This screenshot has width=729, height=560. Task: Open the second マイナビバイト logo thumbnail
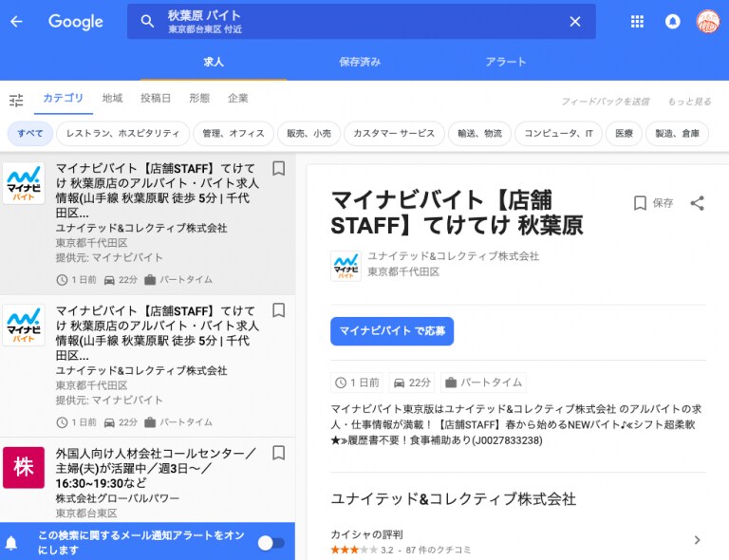point(24,325)
